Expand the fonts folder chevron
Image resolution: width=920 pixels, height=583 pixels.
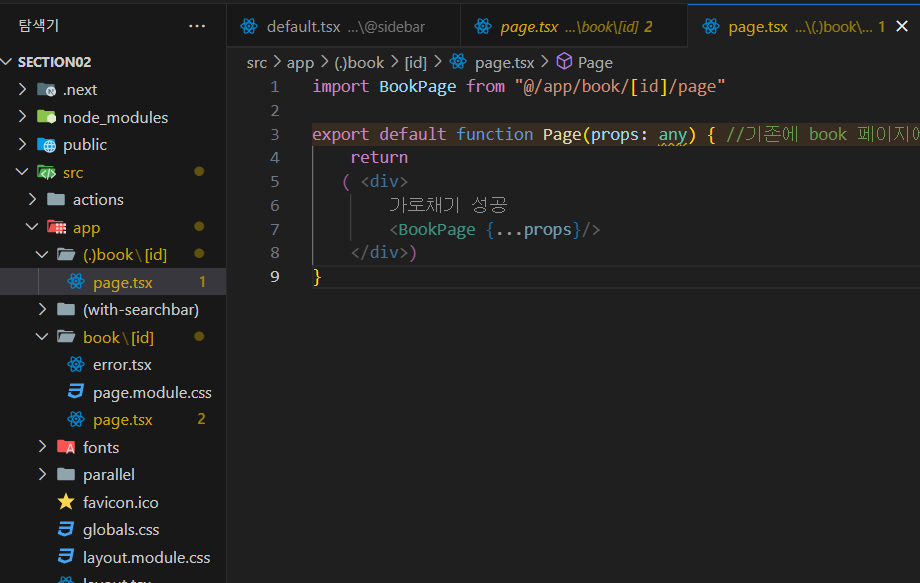(42, 447)
